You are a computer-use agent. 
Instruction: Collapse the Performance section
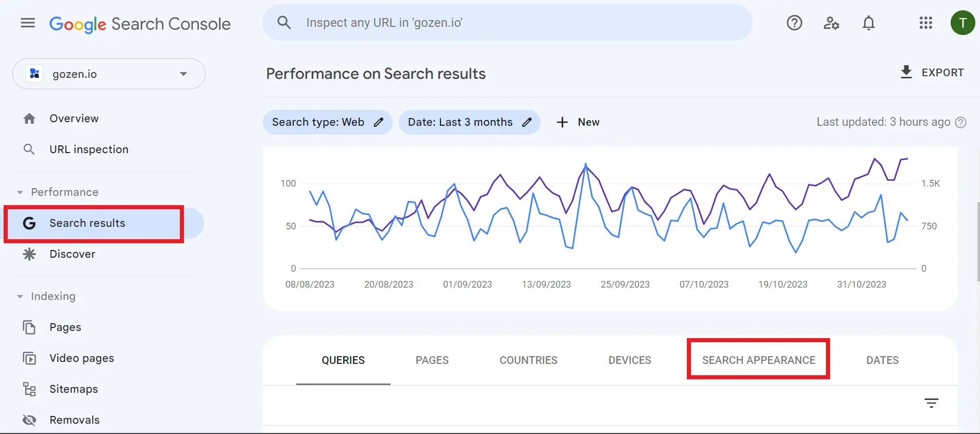click(20, 192)
